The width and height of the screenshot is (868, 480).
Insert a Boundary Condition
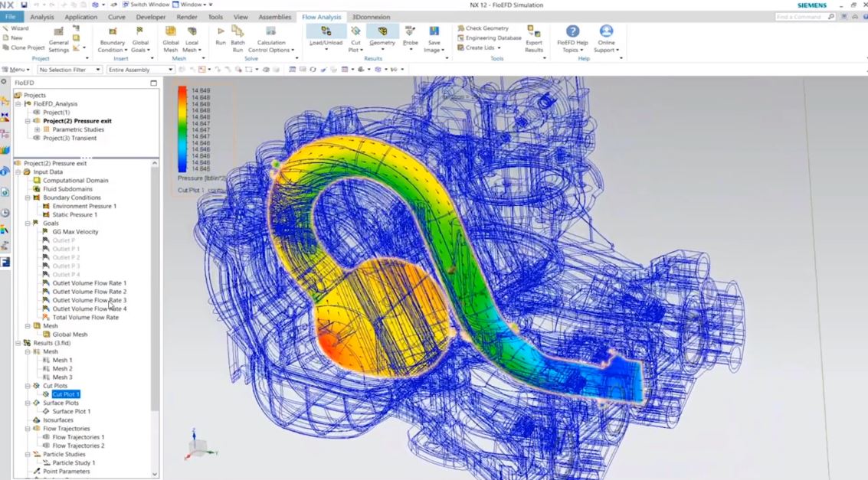click(x=113, y=39)
